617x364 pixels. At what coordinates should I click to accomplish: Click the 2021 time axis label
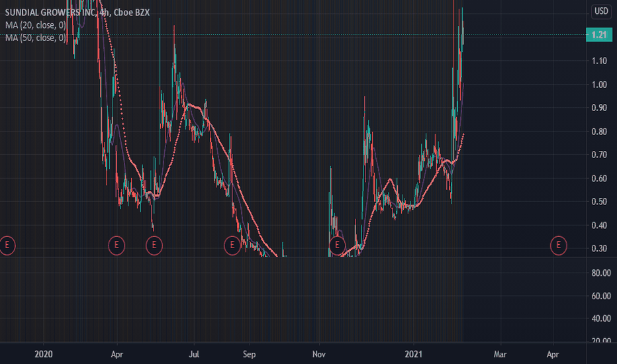pyautogui.click(x=413, y=354)
